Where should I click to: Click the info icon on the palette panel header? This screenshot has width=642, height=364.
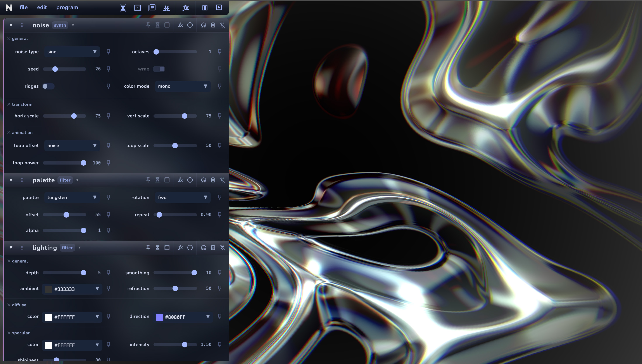[x=190, y=180]
